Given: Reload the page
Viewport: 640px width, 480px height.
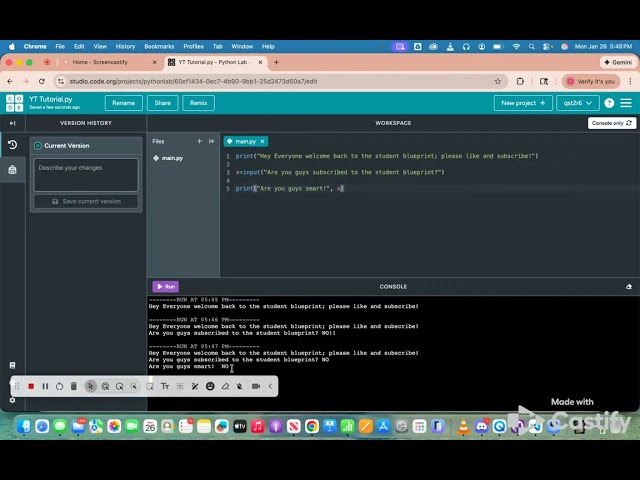Looking at the screenshot, I should point(42,81).
